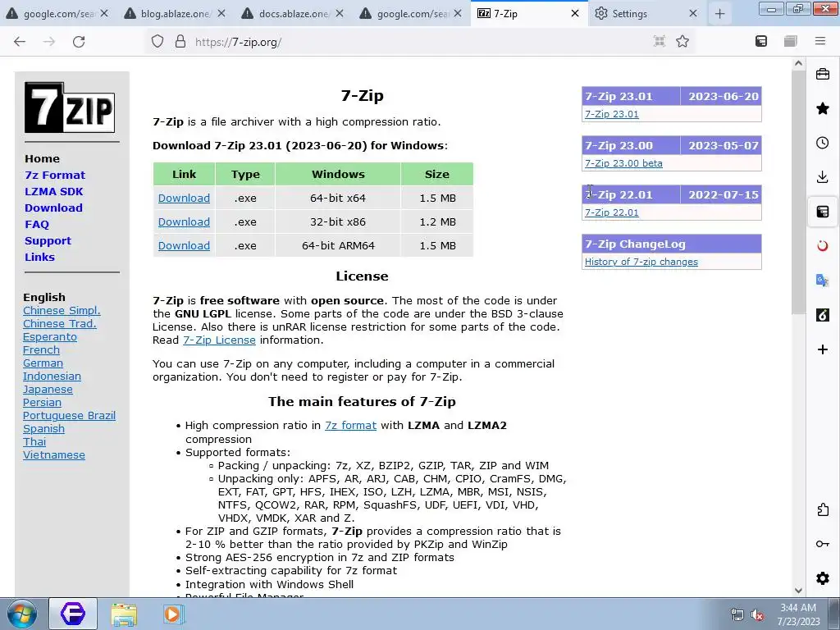Click the 7-Zip logo image
Screen dimensions: 840x630
click(x=70, y=107)
